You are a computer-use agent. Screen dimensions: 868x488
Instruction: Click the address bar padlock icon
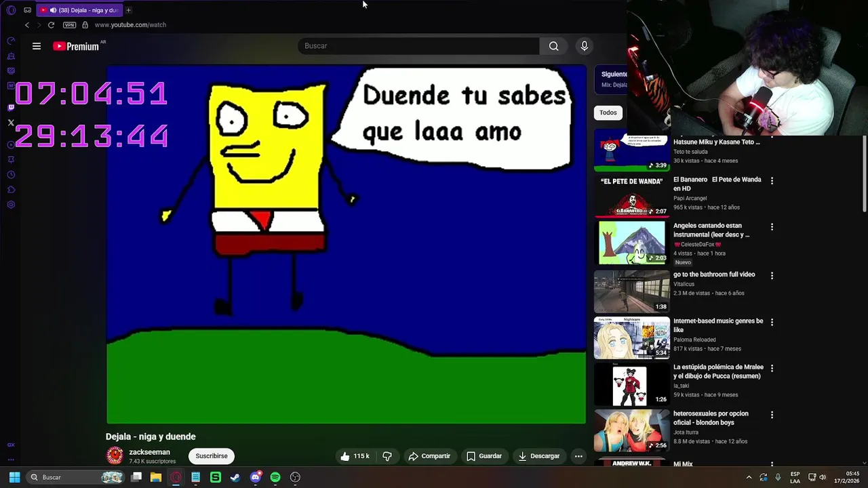[x=85, y=25]
